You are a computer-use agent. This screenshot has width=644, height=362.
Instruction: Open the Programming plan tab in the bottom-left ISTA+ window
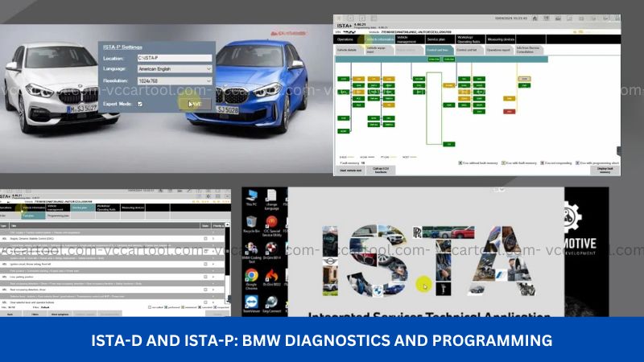[x=58, y=216]
